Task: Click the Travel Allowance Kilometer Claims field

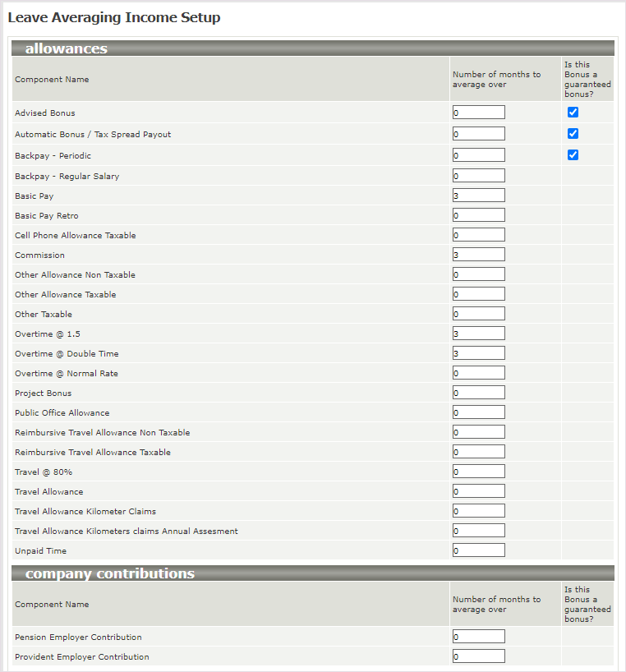Action: coord(478,511)
